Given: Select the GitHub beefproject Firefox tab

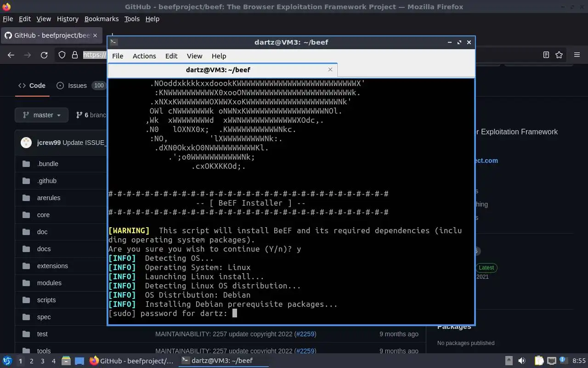Looking at the screenshot, I should pos(51,35).
